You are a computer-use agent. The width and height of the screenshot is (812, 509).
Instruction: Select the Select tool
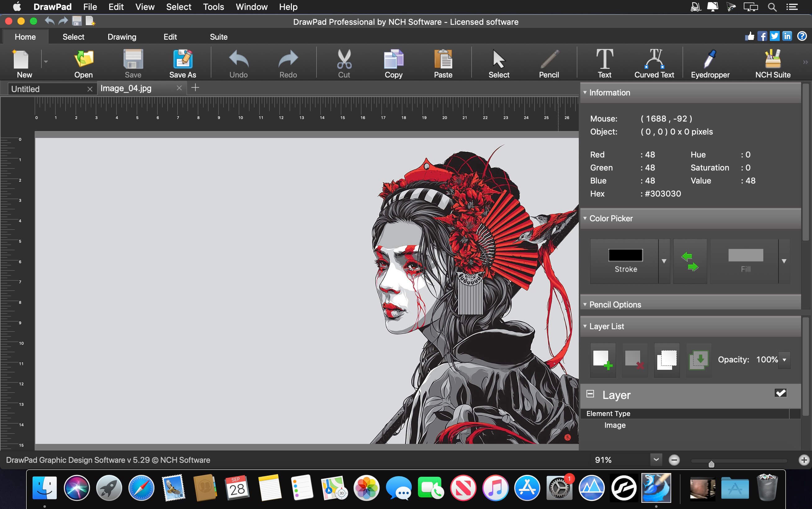pos(499,62)
